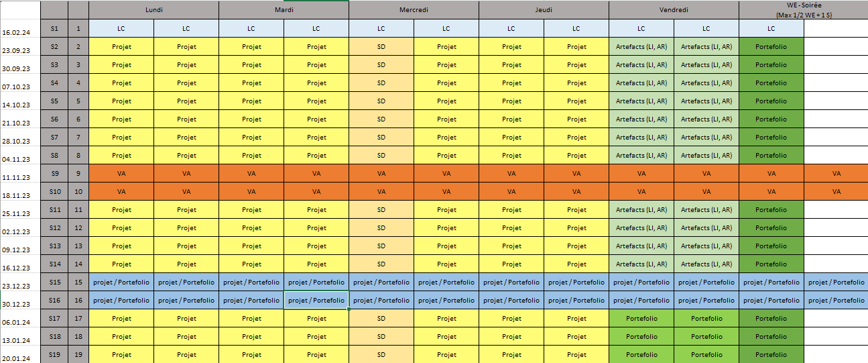This screenshot has height=363, width=868.
Task: Select the number 19 cell beside S19
Action: pyautogui.click(x=78, y=355)
